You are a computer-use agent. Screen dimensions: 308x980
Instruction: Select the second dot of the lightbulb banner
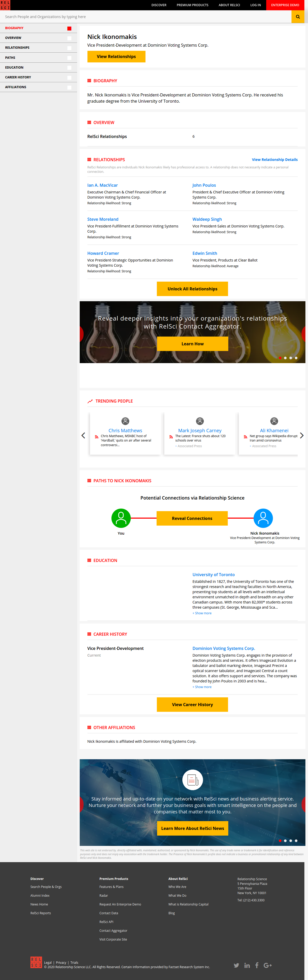(285, 358)
